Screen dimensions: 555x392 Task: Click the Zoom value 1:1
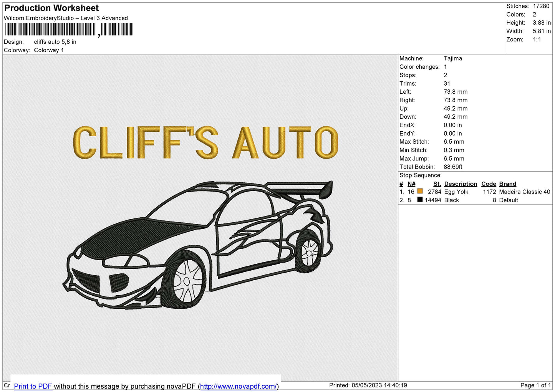coord(537,40)
